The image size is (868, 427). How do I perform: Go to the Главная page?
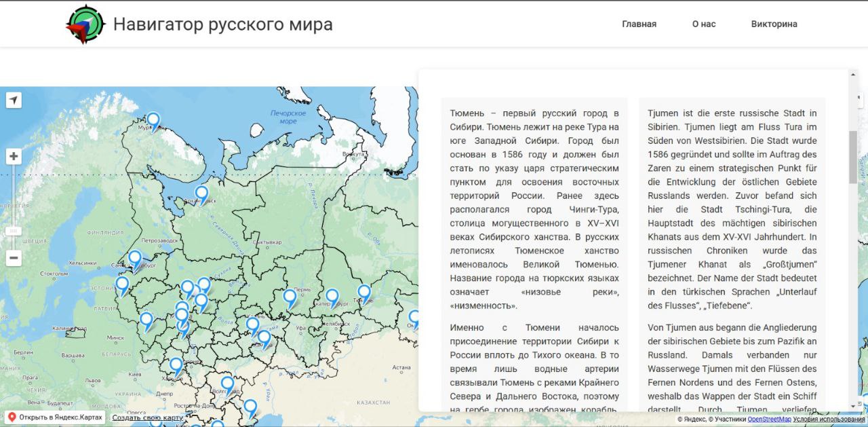[x=639, y=24]
